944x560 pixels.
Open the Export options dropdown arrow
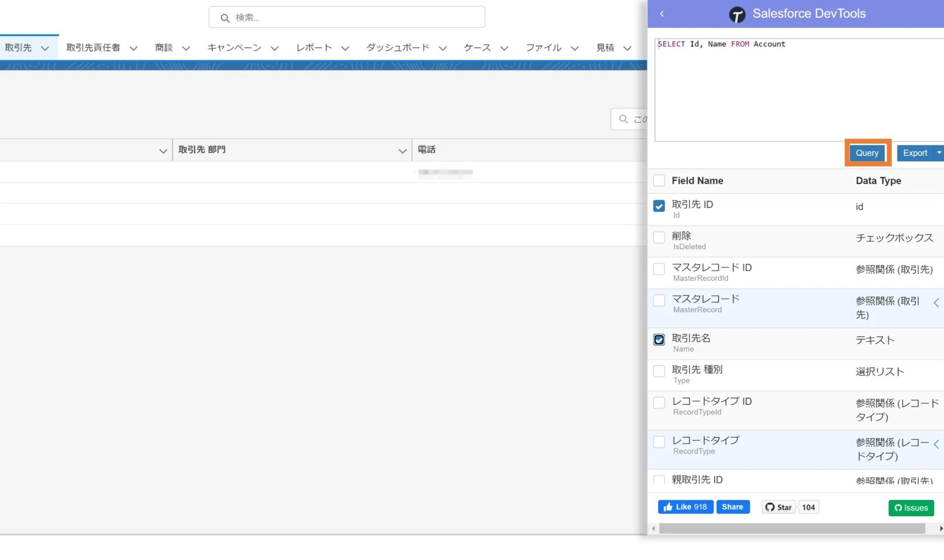(x=940, y=153)
